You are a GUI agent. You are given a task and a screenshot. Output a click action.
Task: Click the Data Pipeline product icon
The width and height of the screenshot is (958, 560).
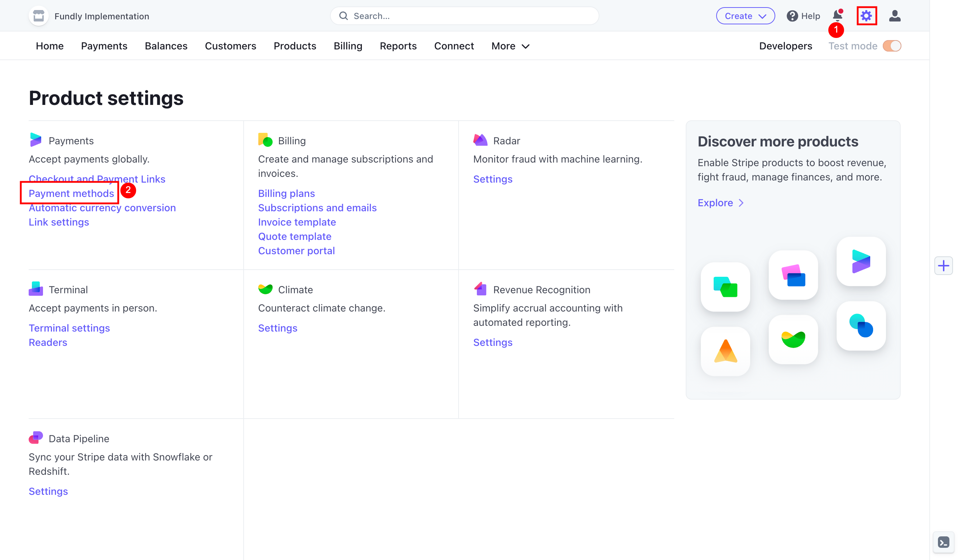point(36,438)
